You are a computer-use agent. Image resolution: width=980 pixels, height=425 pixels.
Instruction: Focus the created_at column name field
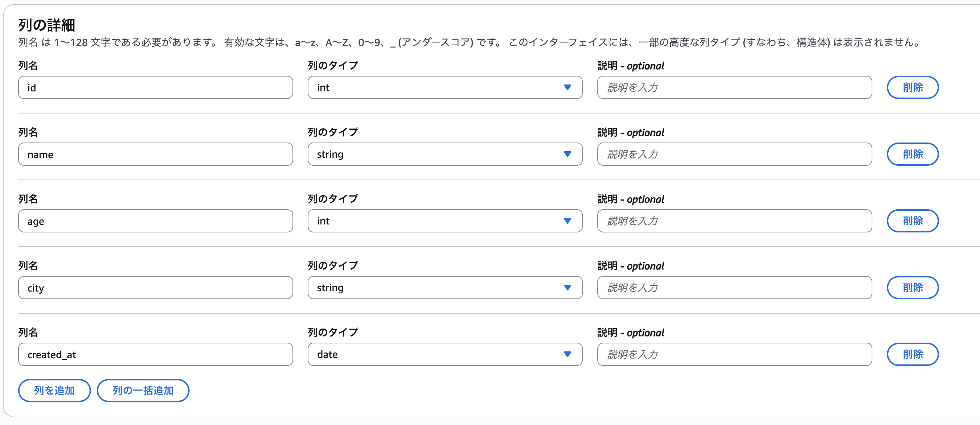coord(155,354)
